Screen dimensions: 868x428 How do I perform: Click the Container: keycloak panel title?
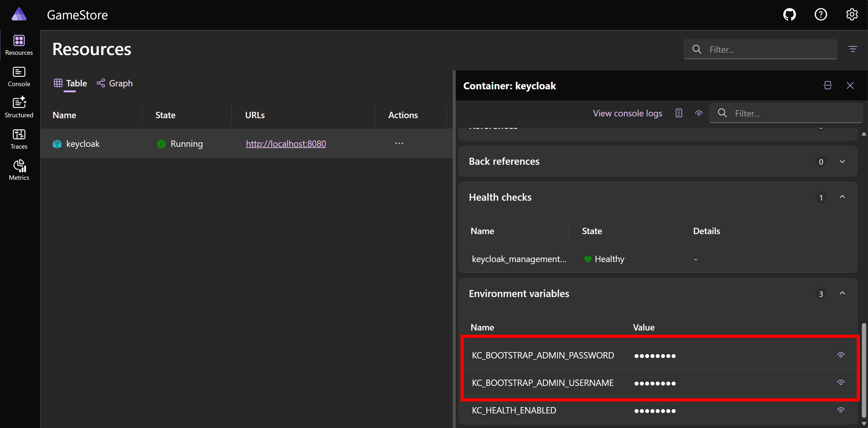509,86
